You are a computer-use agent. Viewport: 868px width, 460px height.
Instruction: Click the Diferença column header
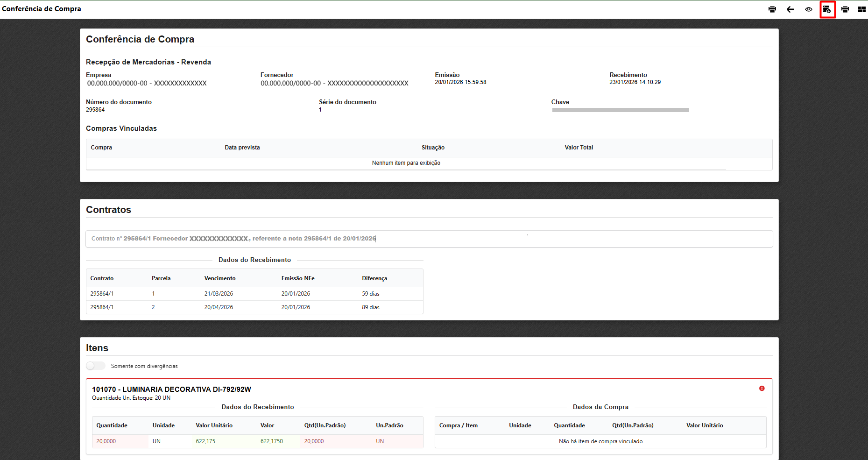click(x=374, y=278)
